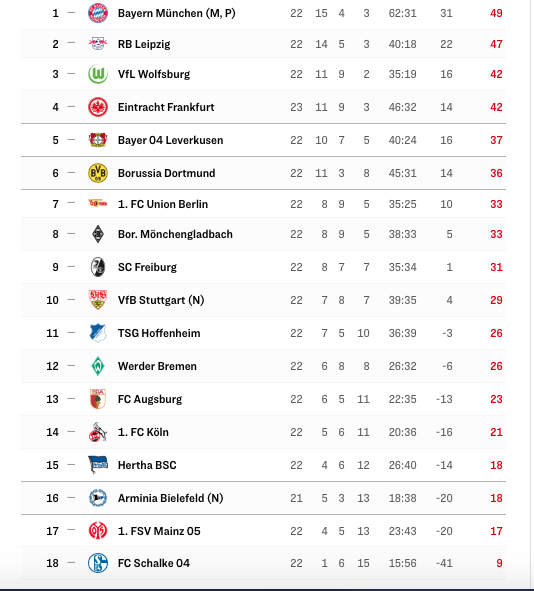
Task: Open the 1. FSV Mainz 05 logo
Action: [x=98, y=531]
